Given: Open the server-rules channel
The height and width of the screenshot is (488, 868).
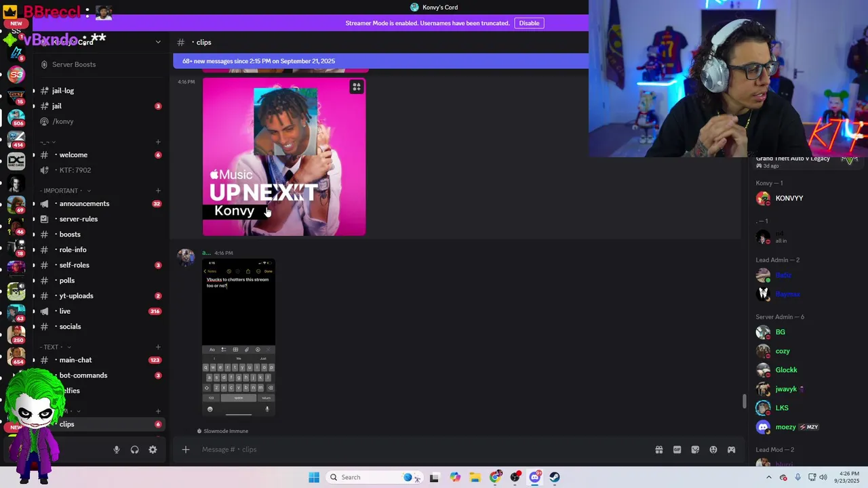Looking at the screenshot, I should coord(101,219).
